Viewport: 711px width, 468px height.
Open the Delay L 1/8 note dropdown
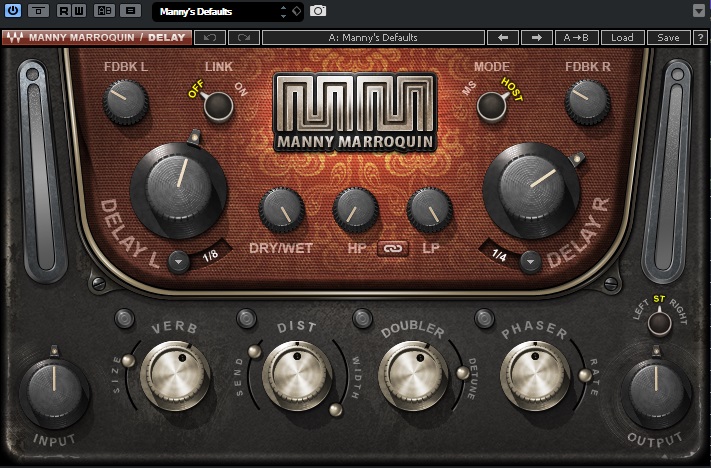click(179, 262)
